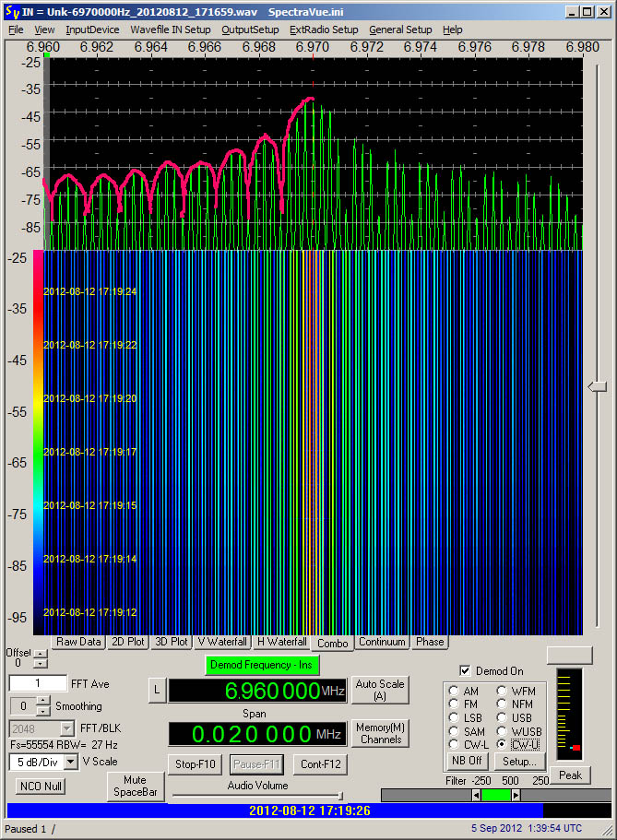The image size is (617, 840).
Task: Open the OutputSetup menu
Action: [x=250, y=30]
